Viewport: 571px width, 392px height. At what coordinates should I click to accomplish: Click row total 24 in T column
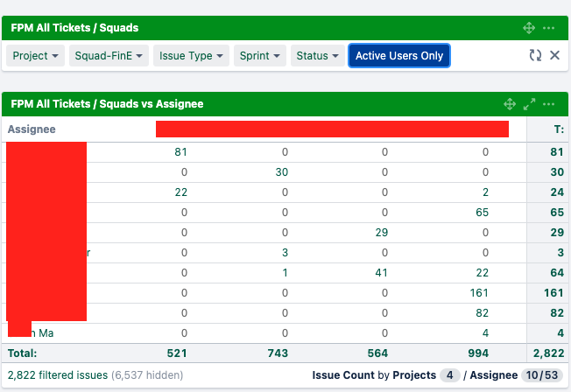pyautogui.click(x=557, y=192)
